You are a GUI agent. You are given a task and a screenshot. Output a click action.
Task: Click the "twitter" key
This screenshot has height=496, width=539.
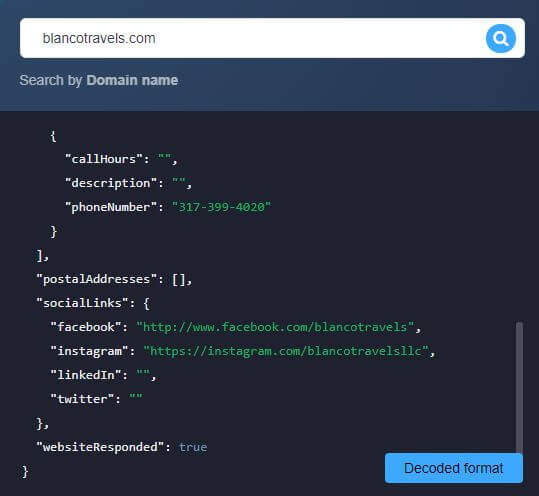point(82,399)
